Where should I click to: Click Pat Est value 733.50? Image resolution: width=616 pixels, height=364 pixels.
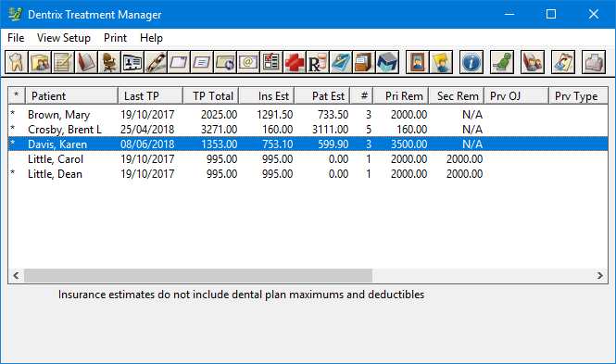(x=333, y=115)
